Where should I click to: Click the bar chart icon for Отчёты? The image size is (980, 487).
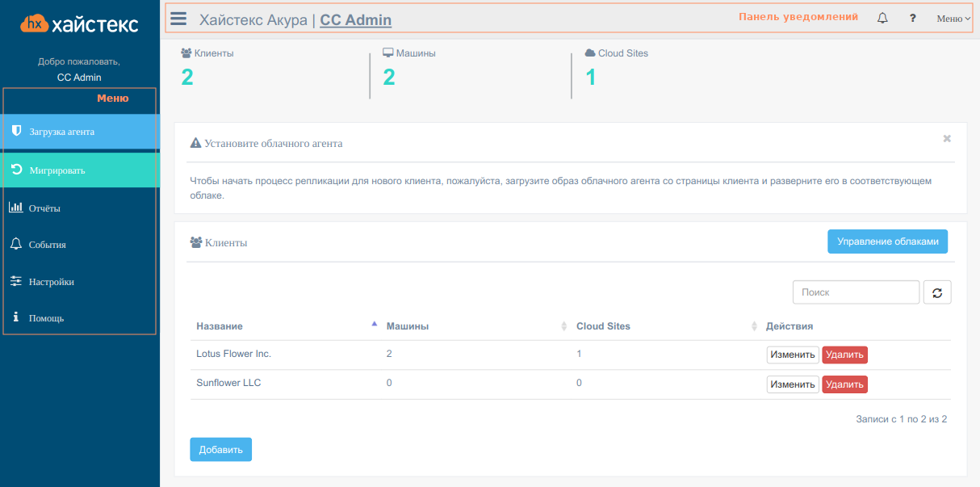click(16, 208)
